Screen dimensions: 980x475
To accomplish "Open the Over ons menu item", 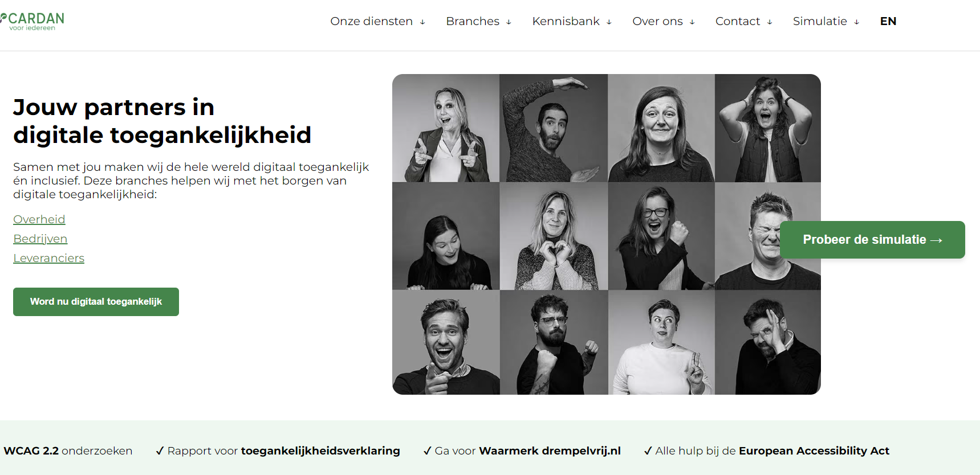I will tap(657, 21).
